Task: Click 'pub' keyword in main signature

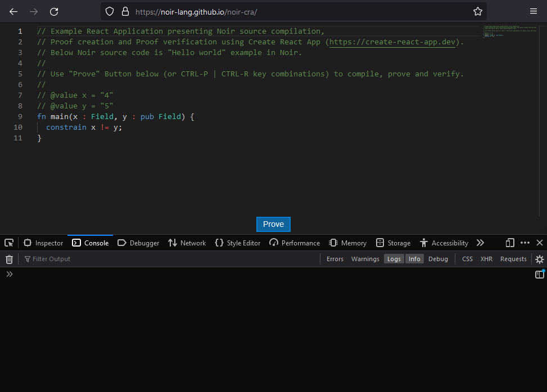Action: tap(147, 116)
